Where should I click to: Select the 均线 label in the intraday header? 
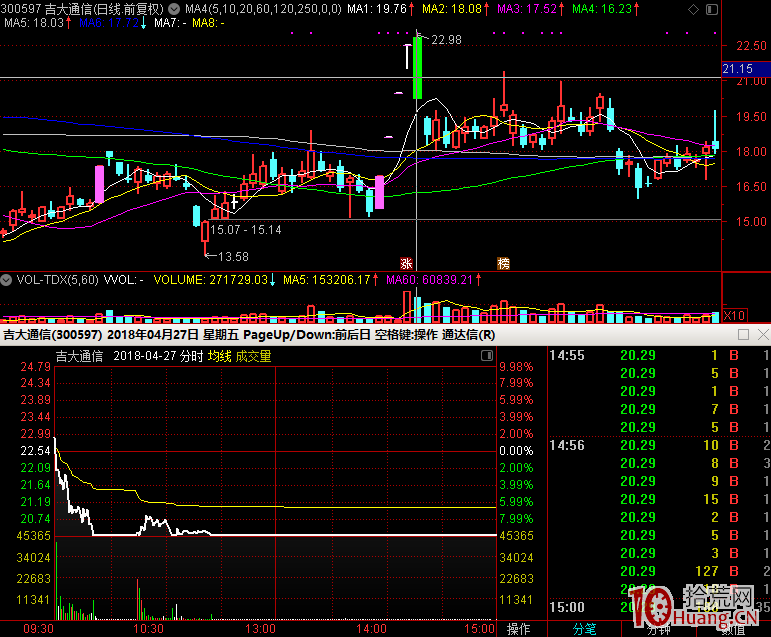tap(219, 356)
